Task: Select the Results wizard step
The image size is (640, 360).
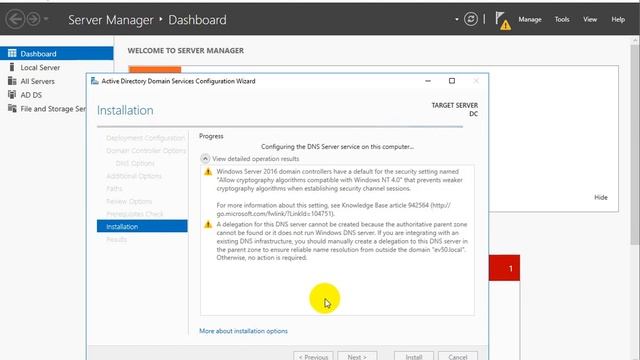Action: (x=117, y=239)
